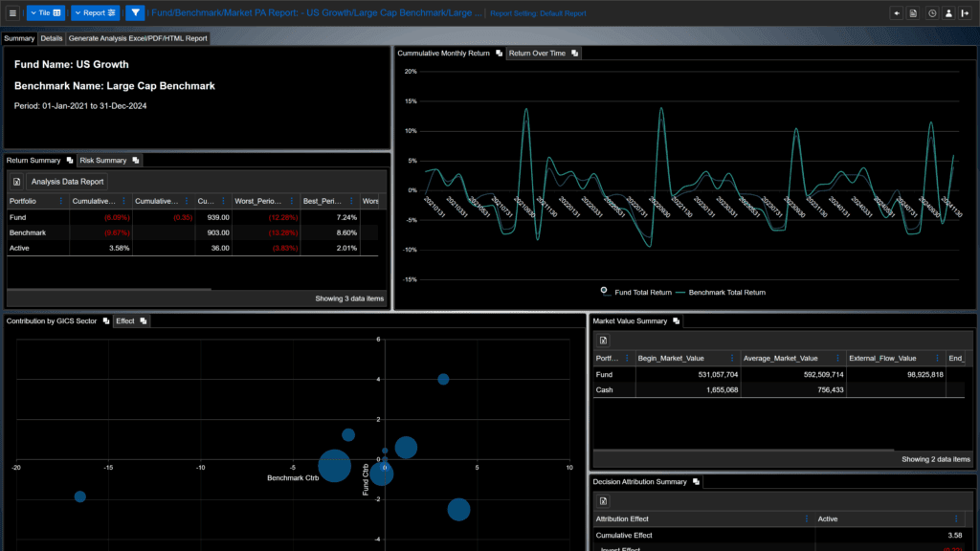
Task: Export Return Summary table to Excel icon
Action: (x=17, y=182)
